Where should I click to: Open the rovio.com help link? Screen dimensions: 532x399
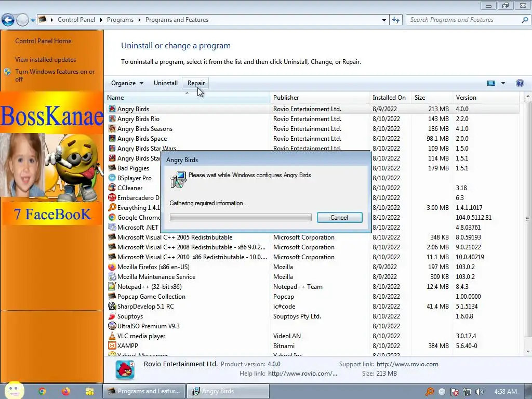pyautogui.click(x=303, y=374)
